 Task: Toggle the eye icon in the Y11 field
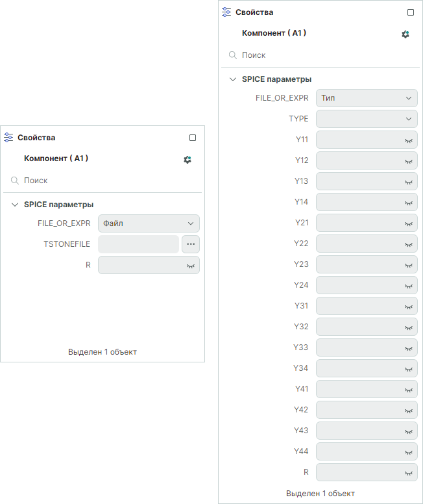tap(409, 140)
